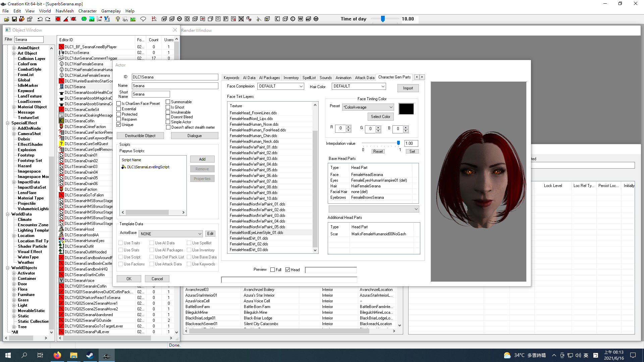Collapse the WorldData tree node
The width and height of the screenshot is (644, 362).
tap(8, 214)
